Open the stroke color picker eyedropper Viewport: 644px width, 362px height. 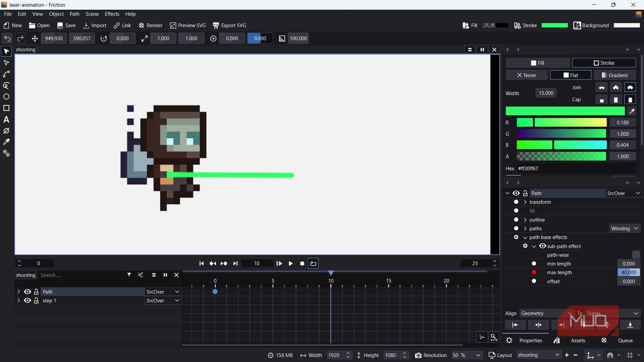(632, 111)
